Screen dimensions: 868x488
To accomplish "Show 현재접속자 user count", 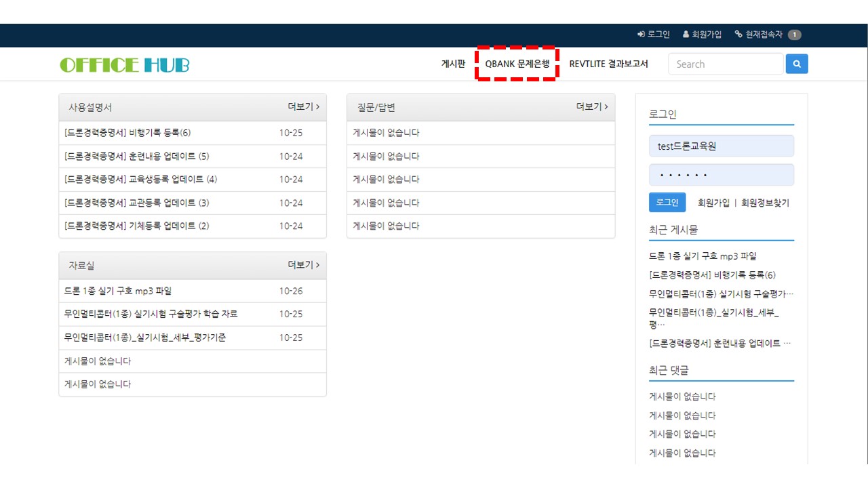I will tap(768, 35).
